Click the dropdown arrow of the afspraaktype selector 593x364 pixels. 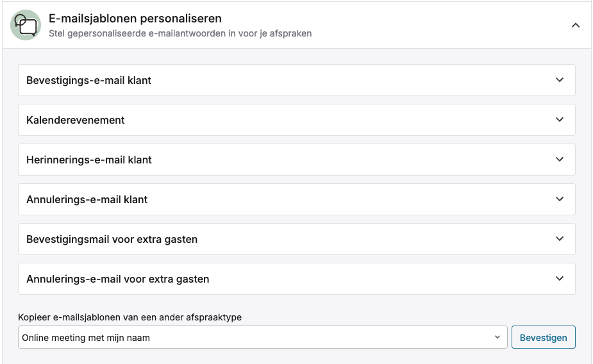[x=497, y=337]
